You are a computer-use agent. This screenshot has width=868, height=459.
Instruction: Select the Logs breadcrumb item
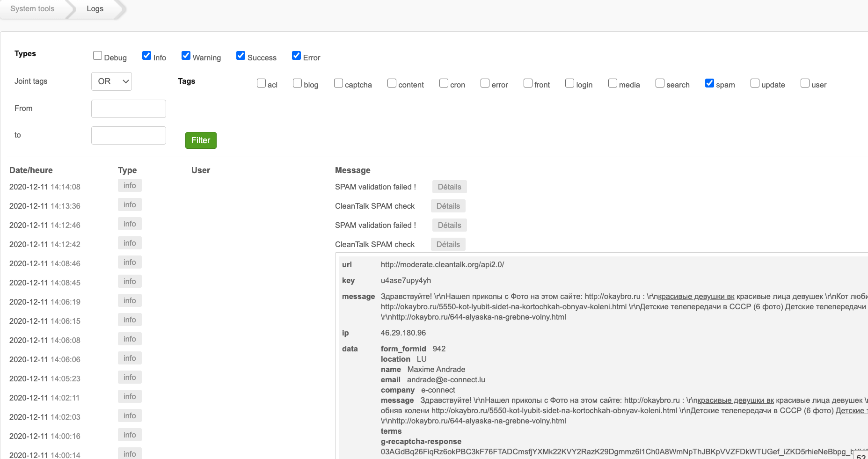coord(95,9)
